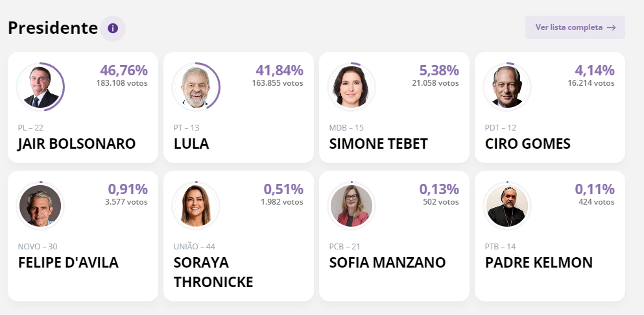Click the info icon beside Presidente
644x315 pixels.
[x=113, y=29]
